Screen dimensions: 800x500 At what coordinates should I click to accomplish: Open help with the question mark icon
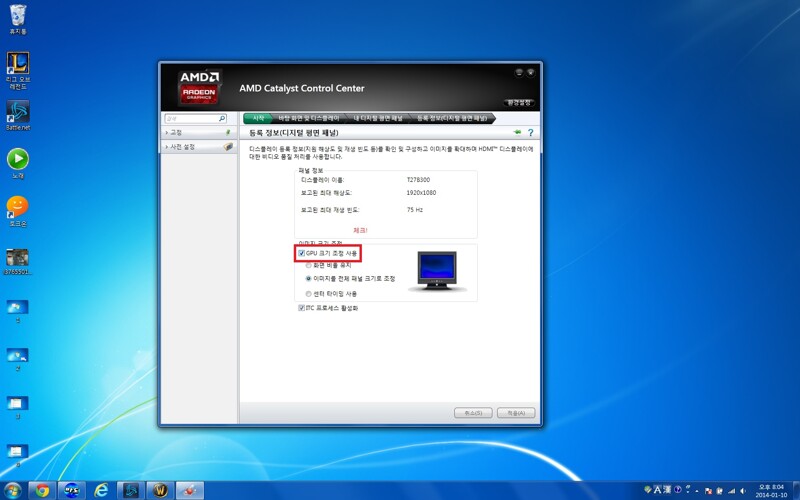tap(531, 133)
